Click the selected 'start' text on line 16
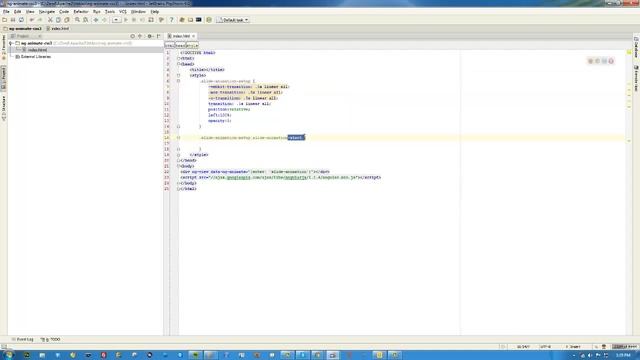 tap(296, 138)
